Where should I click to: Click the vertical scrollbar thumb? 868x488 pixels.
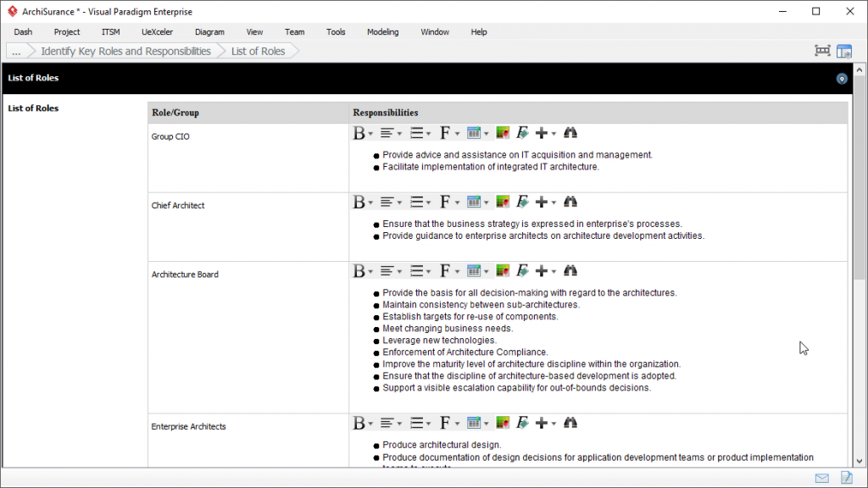point(860,186)
